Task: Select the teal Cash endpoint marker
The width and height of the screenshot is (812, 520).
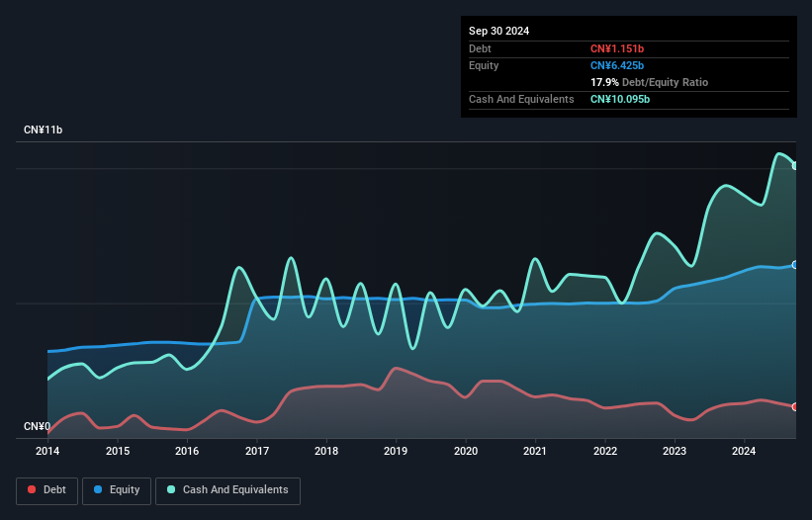Action: 795,165
